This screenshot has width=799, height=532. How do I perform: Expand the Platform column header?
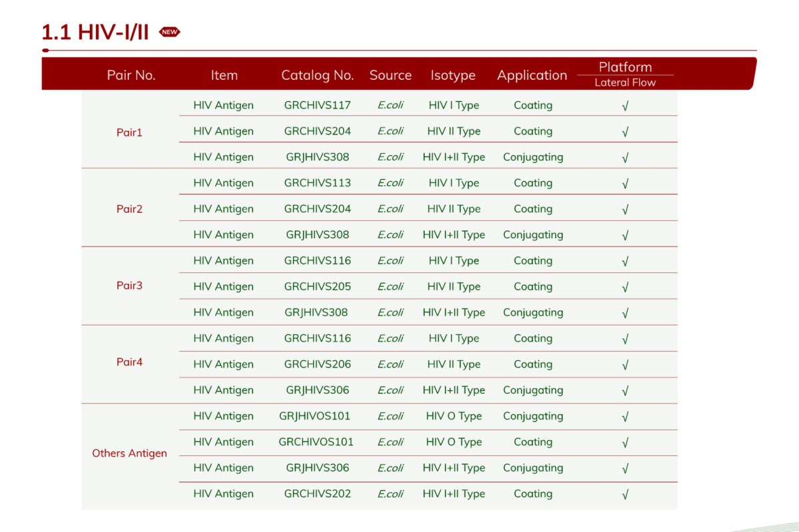tap(625, 67)
